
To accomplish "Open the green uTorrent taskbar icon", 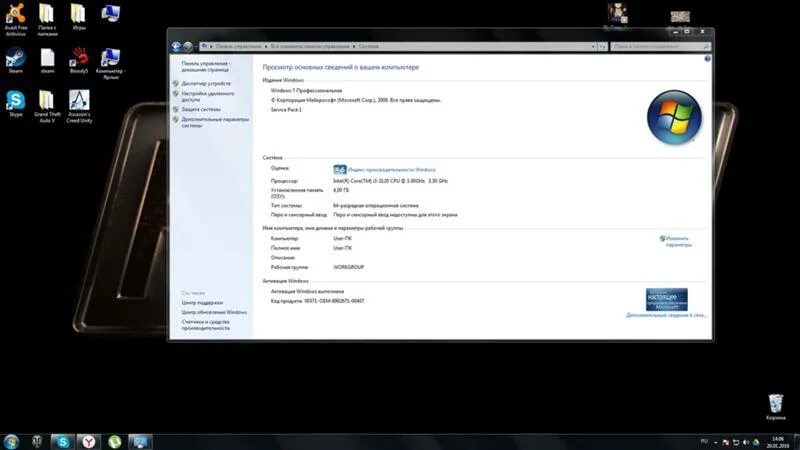I will (115, 441).
